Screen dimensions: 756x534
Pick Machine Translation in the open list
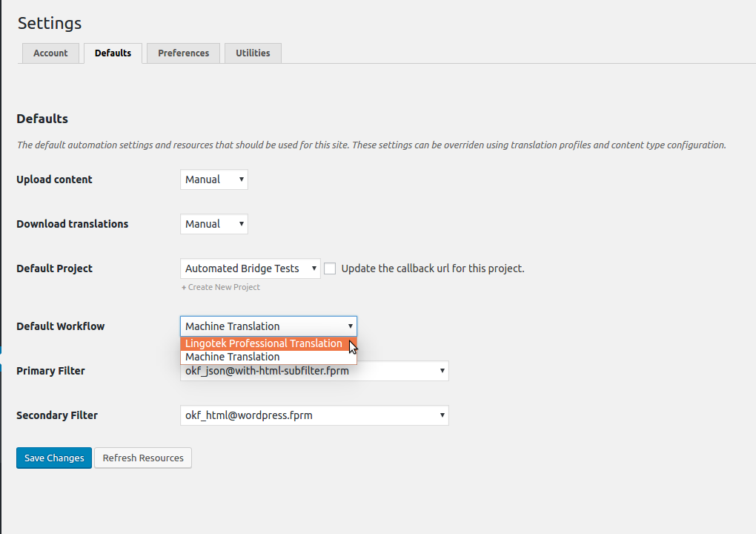coord(233,357)
